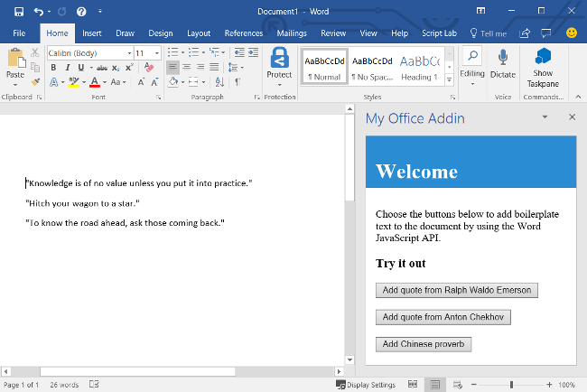Cut selection with the scissors icon
The width and height of the screenshot is (587, 392).
tap(35, 52)
